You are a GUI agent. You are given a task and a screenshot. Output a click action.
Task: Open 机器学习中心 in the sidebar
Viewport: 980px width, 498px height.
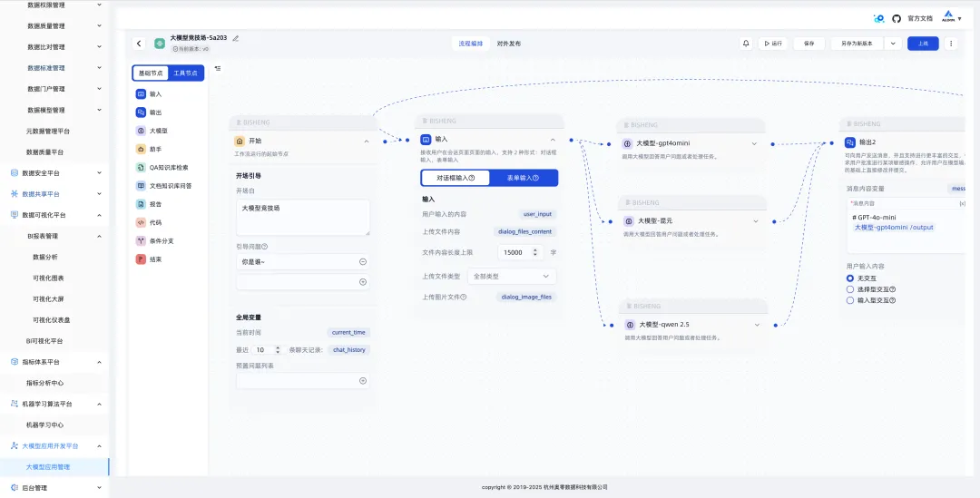coord(45,425)
